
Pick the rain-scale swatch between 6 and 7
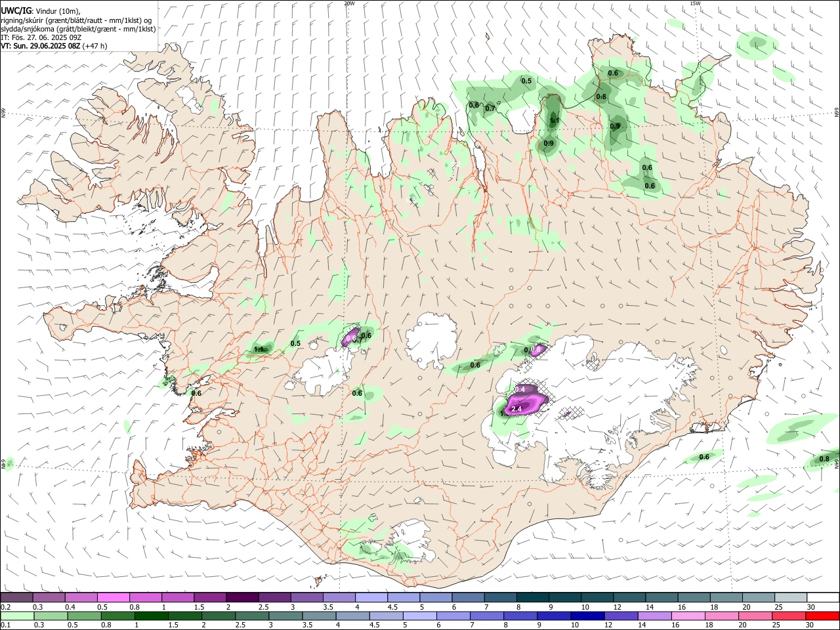click(x=453, y=616)
